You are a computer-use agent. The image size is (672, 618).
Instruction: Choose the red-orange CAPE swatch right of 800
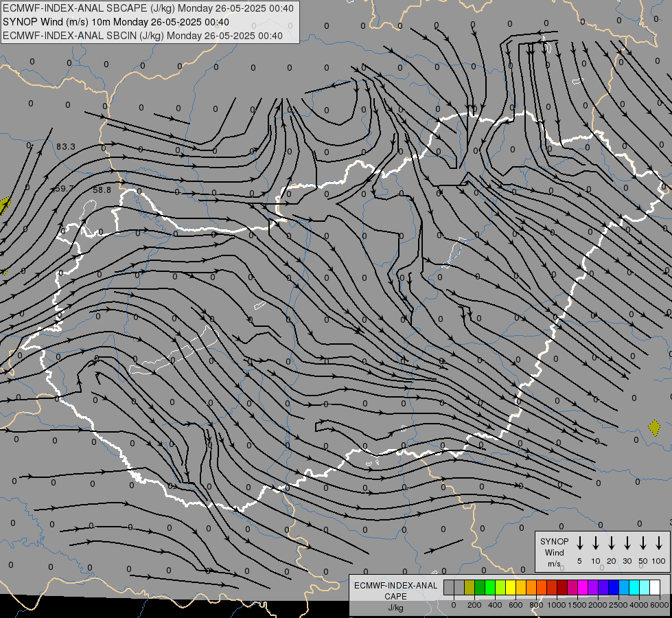542,587
